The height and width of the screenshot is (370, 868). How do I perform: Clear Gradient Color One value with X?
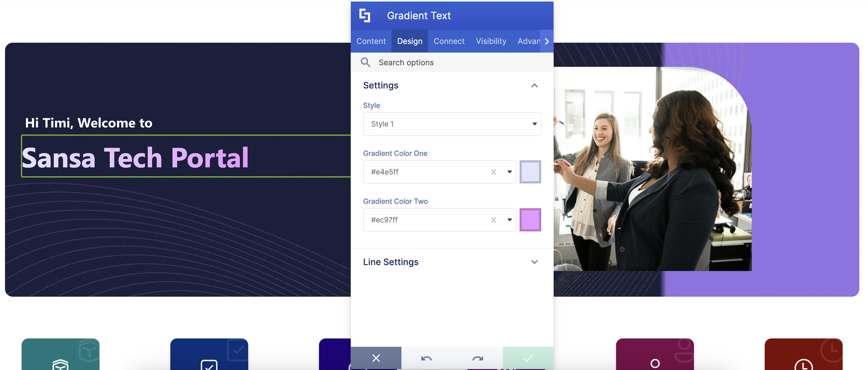pos(493,172)
